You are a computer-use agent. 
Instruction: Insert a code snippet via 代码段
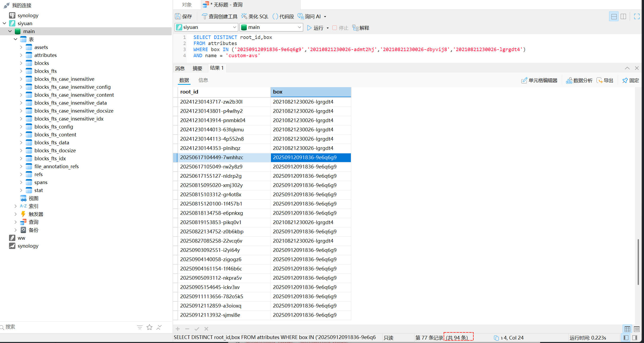point(283,16)
